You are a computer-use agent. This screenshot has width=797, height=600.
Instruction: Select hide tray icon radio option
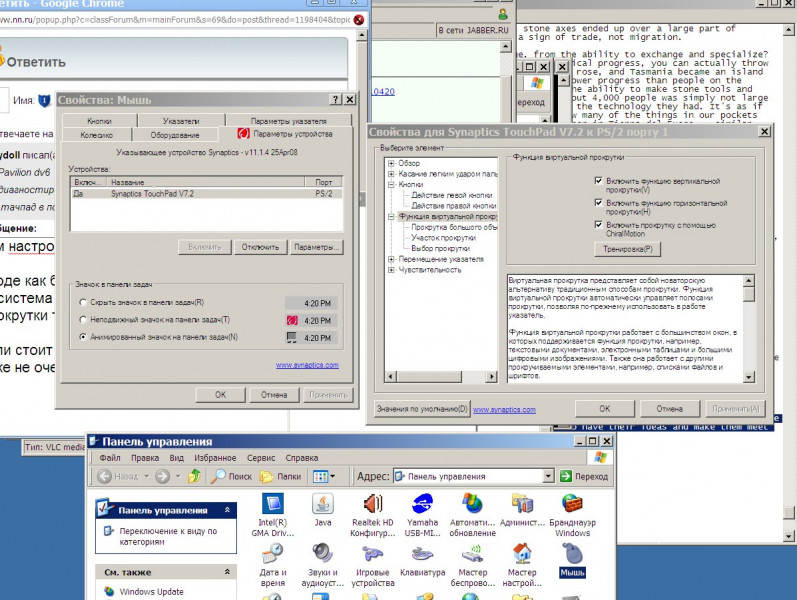[x=83, y=302]
